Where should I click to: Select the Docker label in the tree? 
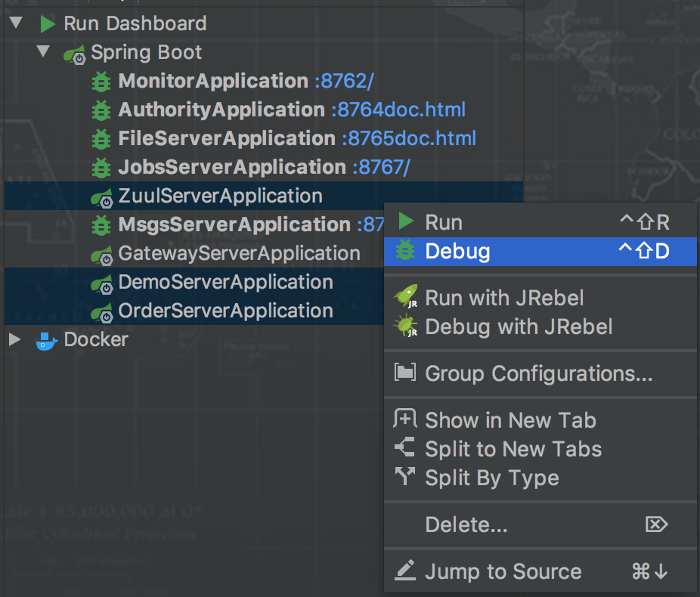(x=96, y=339)
